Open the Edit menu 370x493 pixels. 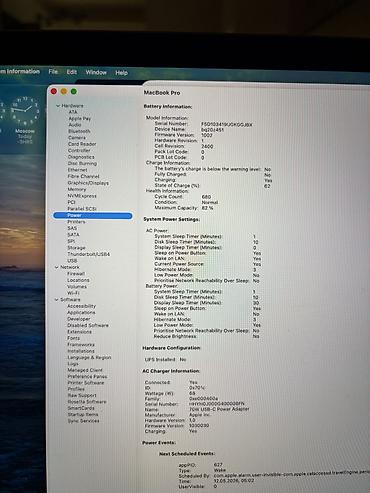(x=71, y=72)
